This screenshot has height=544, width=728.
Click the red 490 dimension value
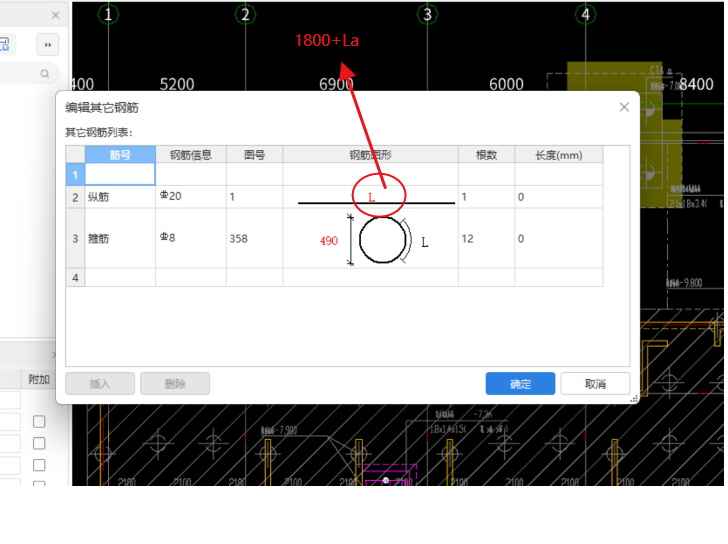[329, 240]
